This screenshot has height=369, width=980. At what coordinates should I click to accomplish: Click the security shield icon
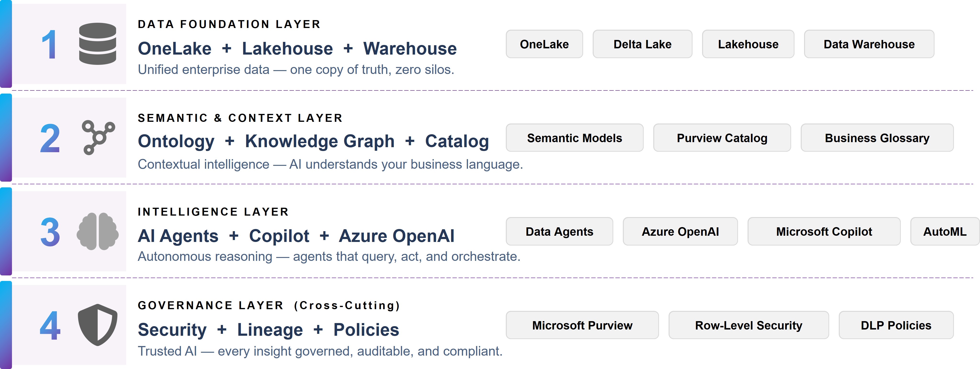(x=97, y=324)
